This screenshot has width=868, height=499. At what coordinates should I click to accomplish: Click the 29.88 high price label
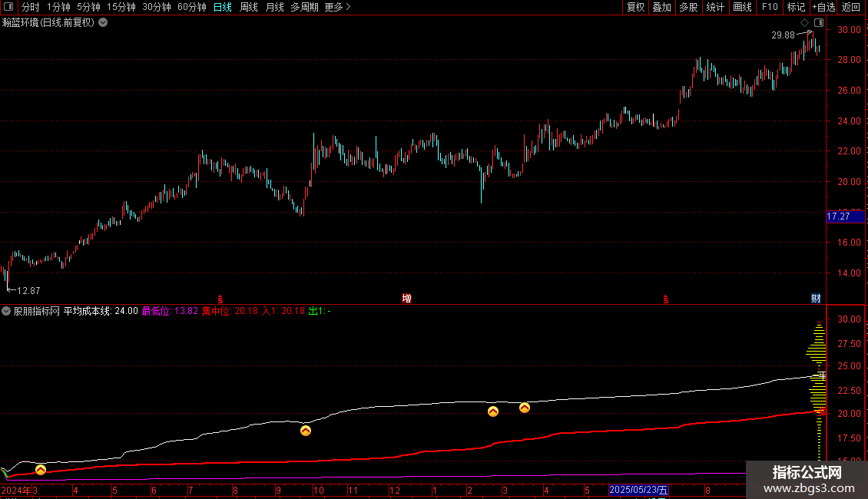(x=783, y=35)
